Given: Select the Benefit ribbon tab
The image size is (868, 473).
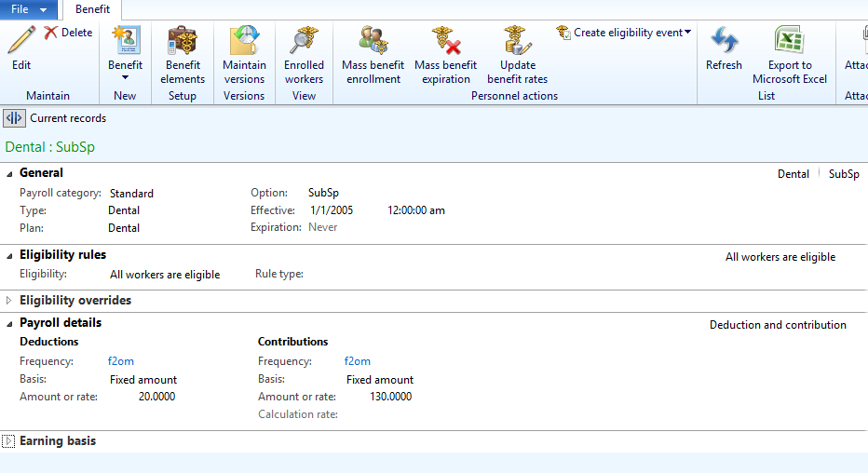Looking at the screenshot, I should click(x=92, y=9).
